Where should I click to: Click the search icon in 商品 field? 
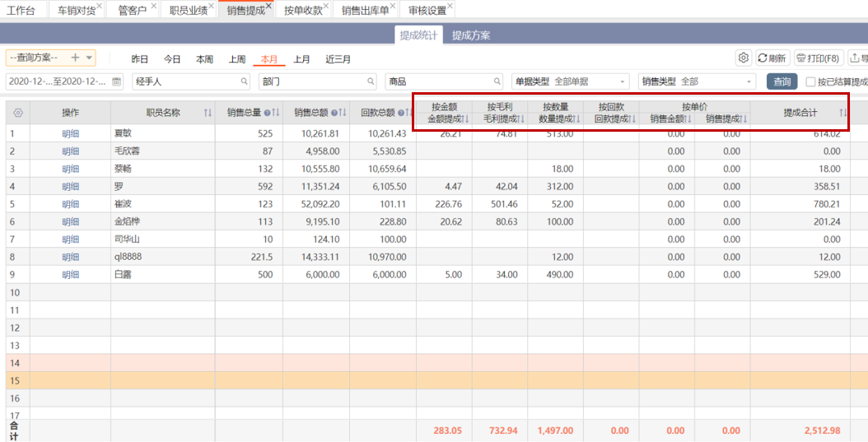click(497, 81)
